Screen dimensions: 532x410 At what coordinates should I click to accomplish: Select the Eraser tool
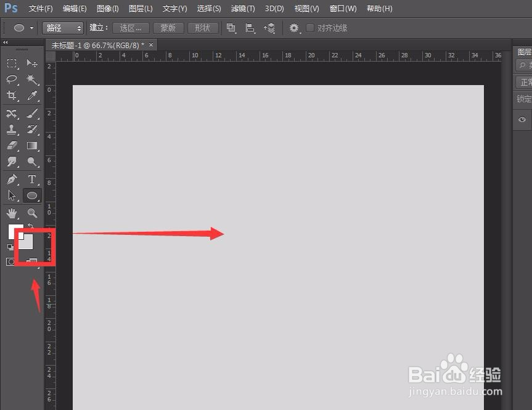(x=11, y=146)
